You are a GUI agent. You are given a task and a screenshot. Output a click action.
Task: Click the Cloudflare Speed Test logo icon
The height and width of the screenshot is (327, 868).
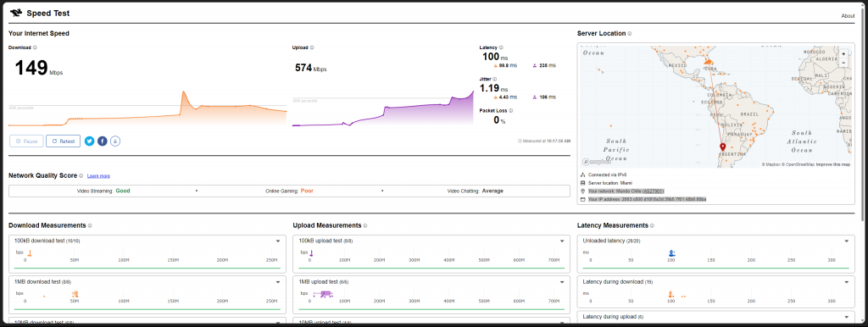pos(16,13)
